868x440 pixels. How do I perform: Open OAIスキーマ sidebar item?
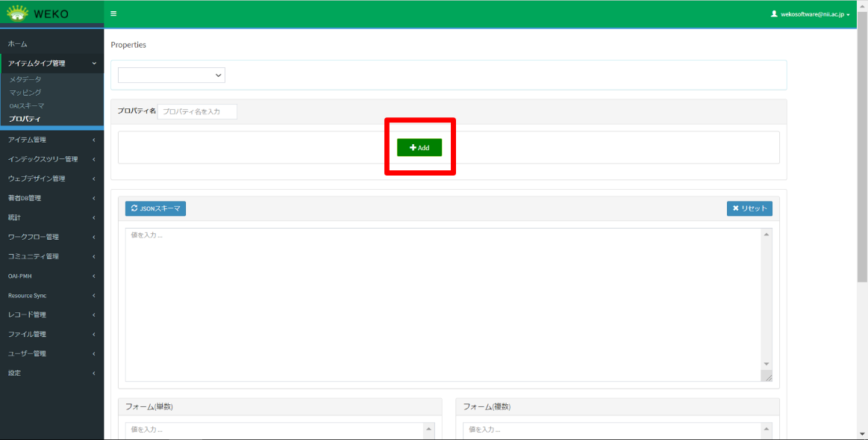click(x=27, y=106)
